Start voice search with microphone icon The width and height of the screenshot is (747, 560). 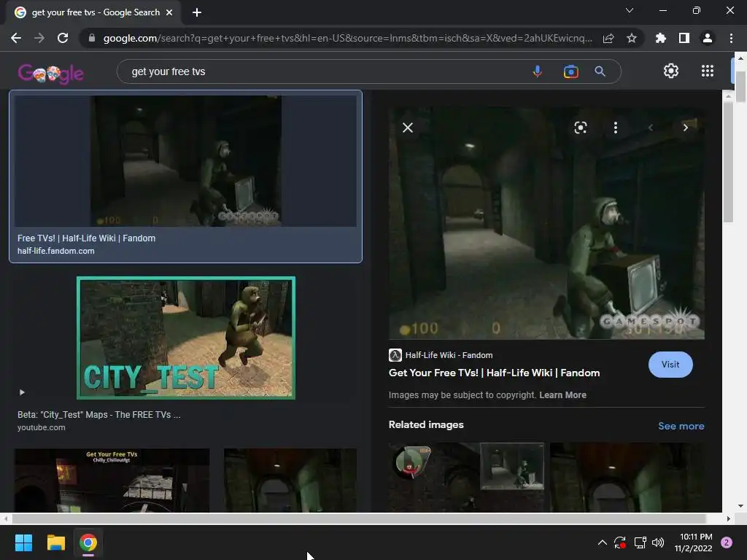(x=538, y=71)
